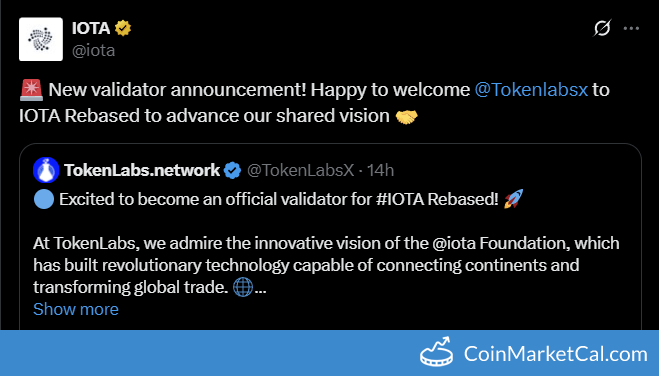
Task: Click the IOTA display name
Action: pos(91,28)
